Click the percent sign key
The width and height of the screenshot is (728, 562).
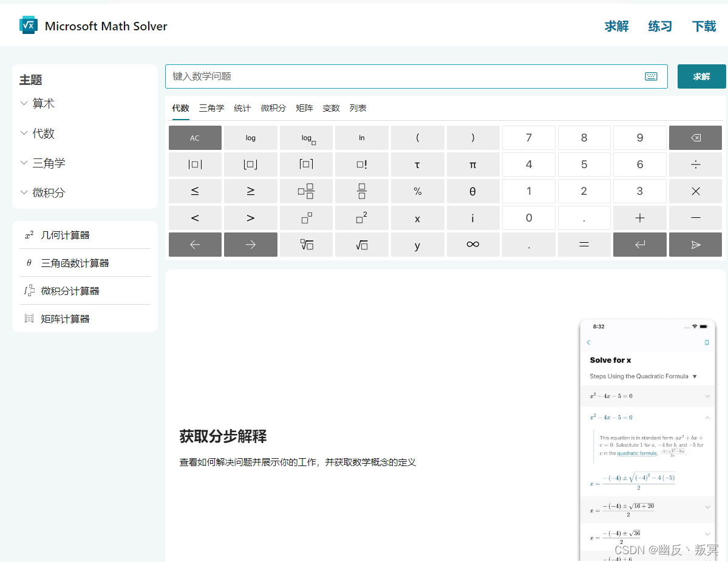pos(417,191)
